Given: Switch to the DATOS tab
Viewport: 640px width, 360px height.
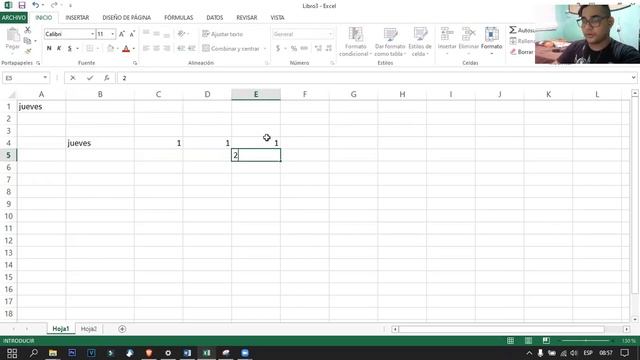Looking at the screenshot, I should pyautogui.click(x=215, y=18).
